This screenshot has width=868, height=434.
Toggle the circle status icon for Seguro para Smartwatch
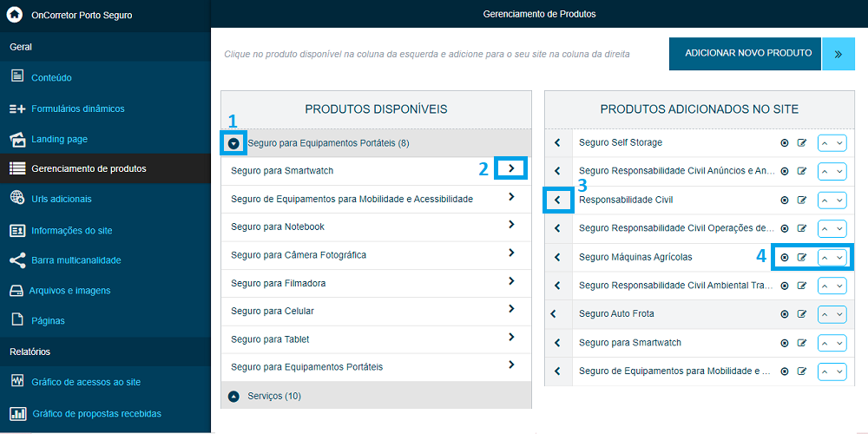[785, 343]
